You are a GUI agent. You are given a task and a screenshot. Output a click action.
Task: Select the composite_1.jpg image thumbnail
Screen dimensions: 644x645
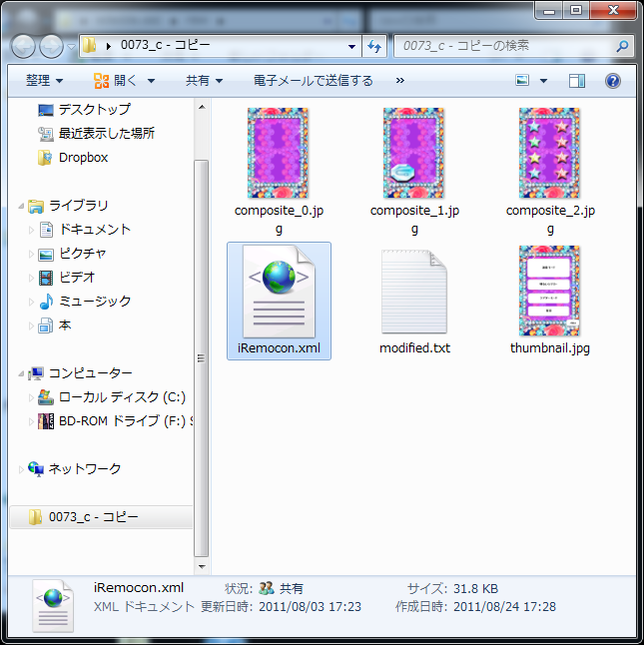click(x=413, y=153)
